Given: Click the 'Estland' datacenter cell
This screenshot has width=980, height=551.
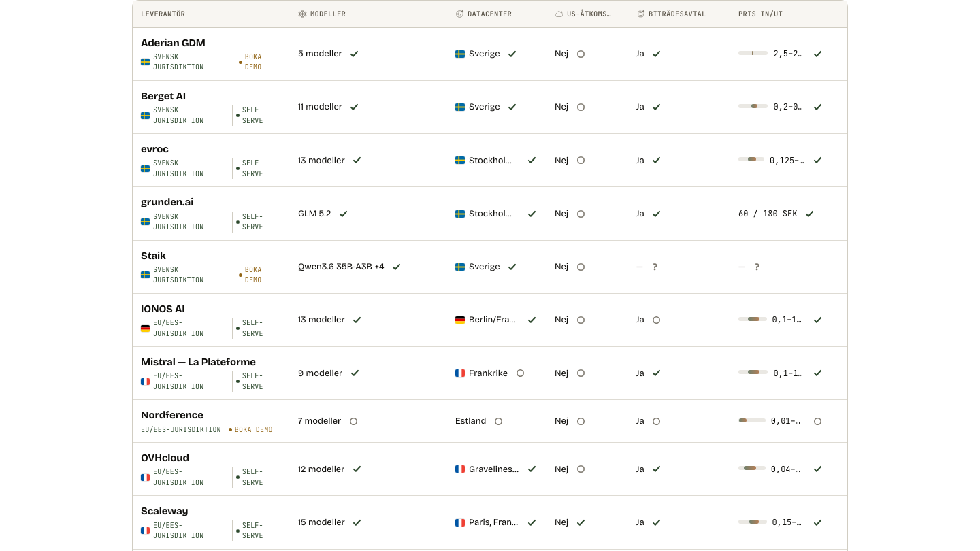Looking at the screenshot, I should (x=471, y=421).
